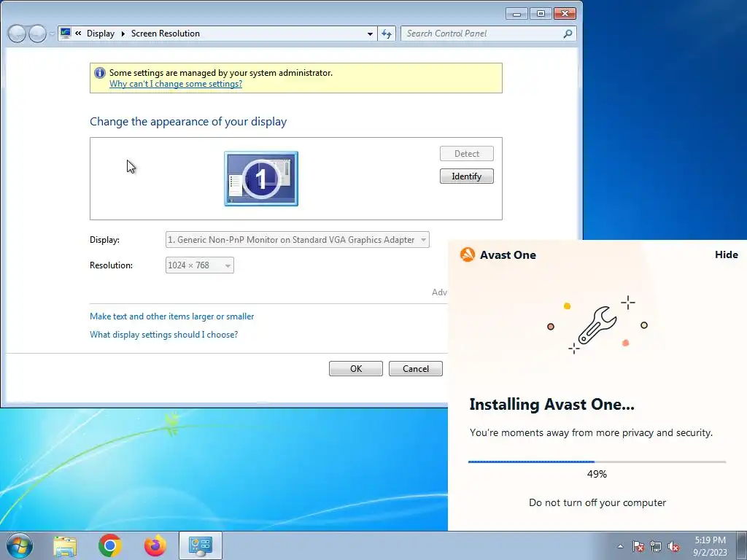Go back with the Back arrow

click(x=17, y=34)
